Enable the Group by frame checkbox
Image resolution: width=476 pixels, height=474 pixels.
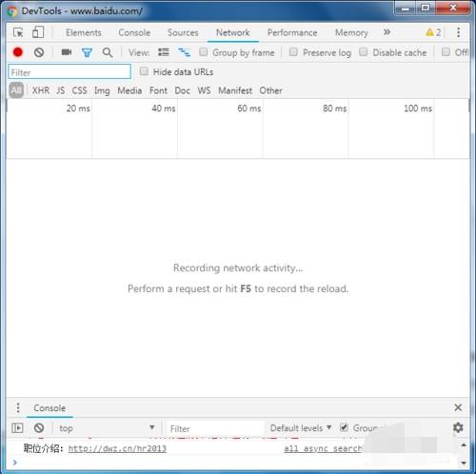point(204,52)
